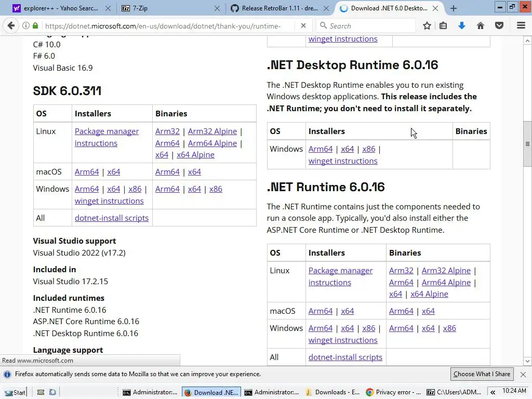Open 7-Zip C:\Users\ADM taskbar item
This screenshot has width=532, height=399.
tap(454, 392)
